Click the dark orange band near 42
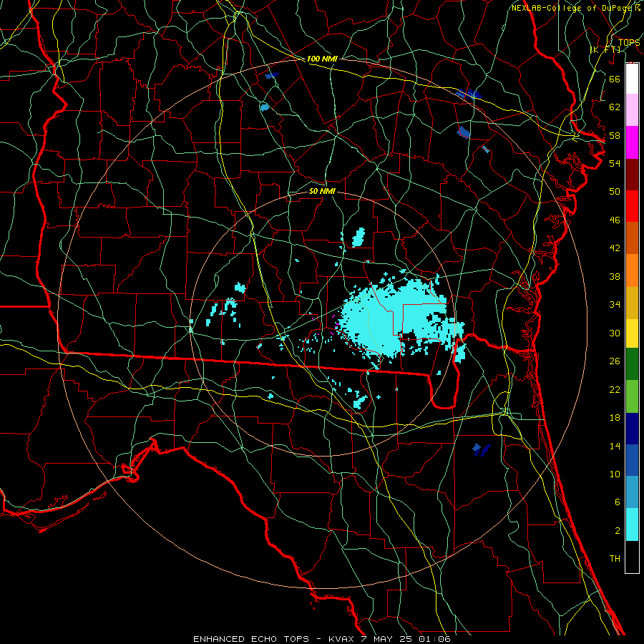This screenshot has width=644, height=644. coord(632,238)
